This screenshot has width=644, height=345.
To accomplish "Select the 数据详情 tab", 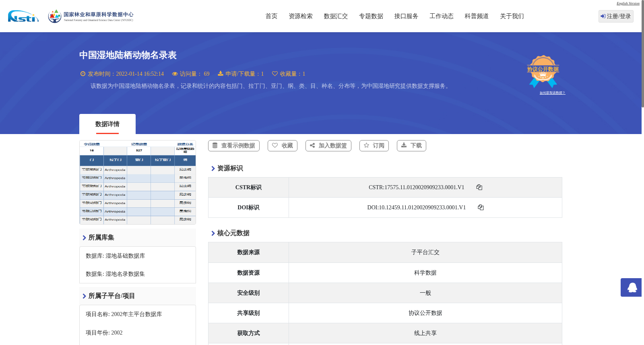I will 107,124.
